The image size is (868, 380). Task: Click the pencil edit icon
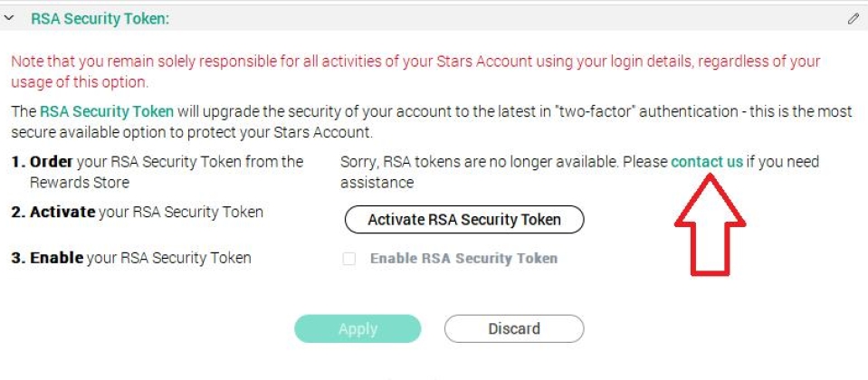coord(853,18)
